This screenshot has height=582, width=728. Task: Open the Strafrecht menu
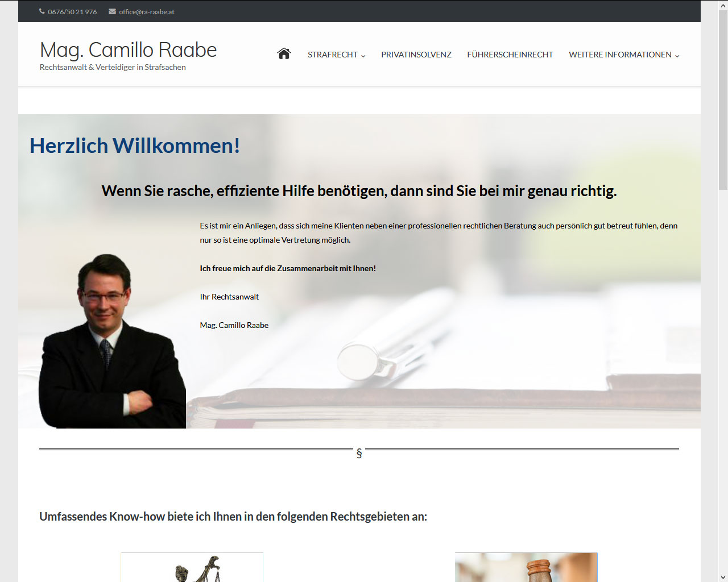333,55
